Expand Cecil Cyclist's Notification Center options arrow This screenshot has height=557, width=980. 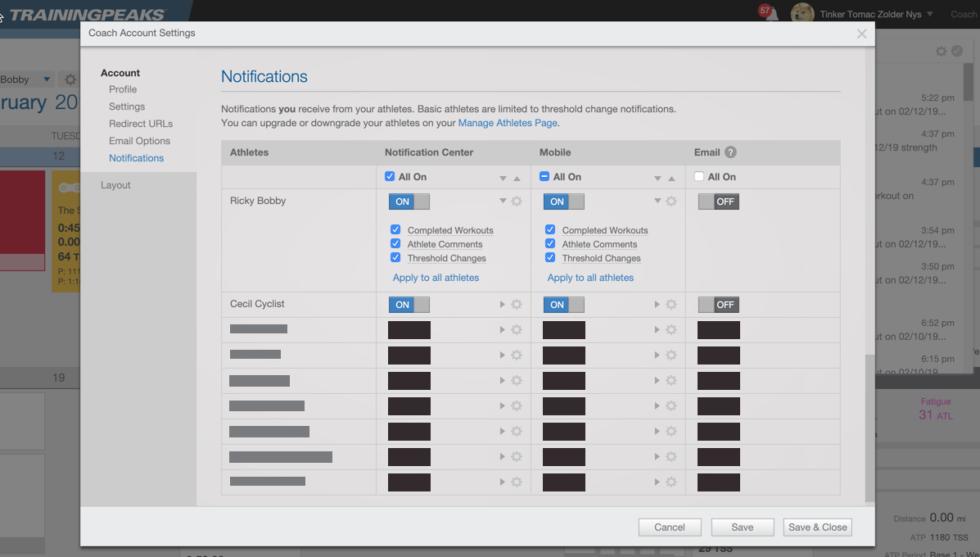point(503,305)
